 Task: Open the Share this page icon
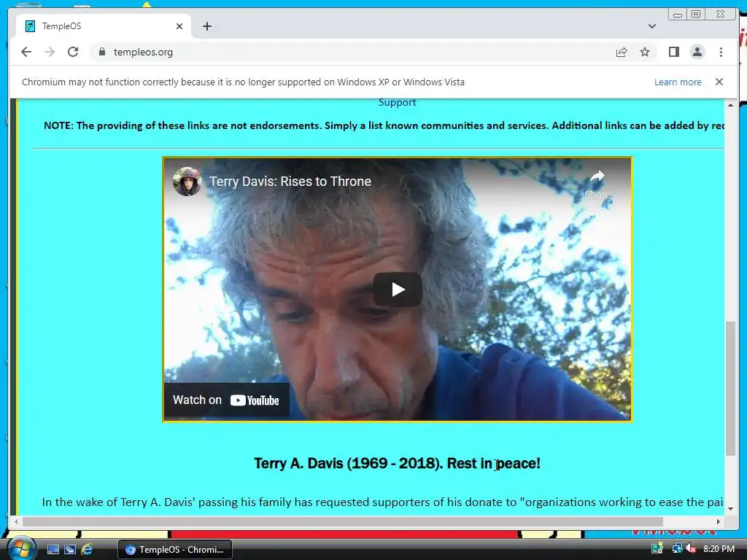[622, 52]
